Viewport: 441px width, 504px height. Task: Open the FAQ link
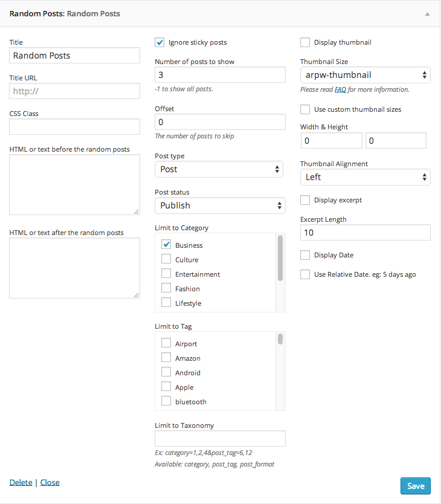(x=340, y=89)
